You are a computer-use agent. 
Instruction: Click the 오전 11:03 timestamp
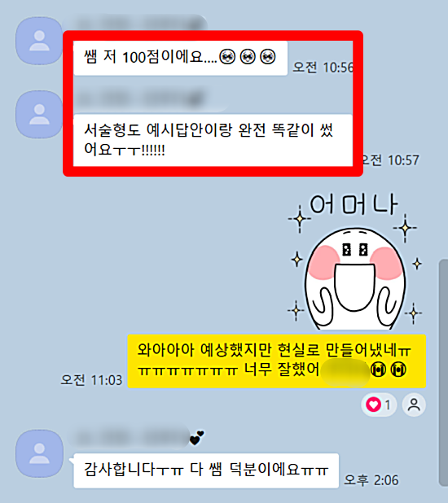[x=91, y=380]
